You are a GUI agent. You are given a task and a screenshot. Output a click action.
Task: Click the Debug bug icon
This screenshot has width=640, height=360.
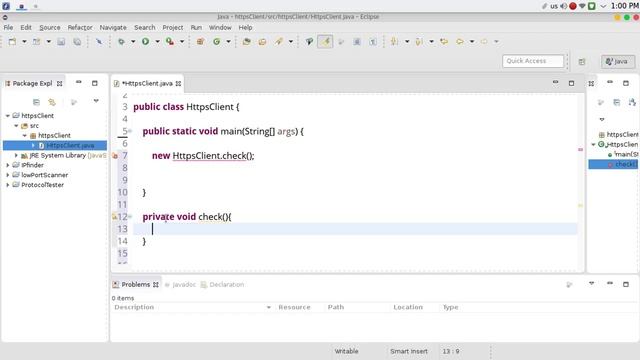121,42
